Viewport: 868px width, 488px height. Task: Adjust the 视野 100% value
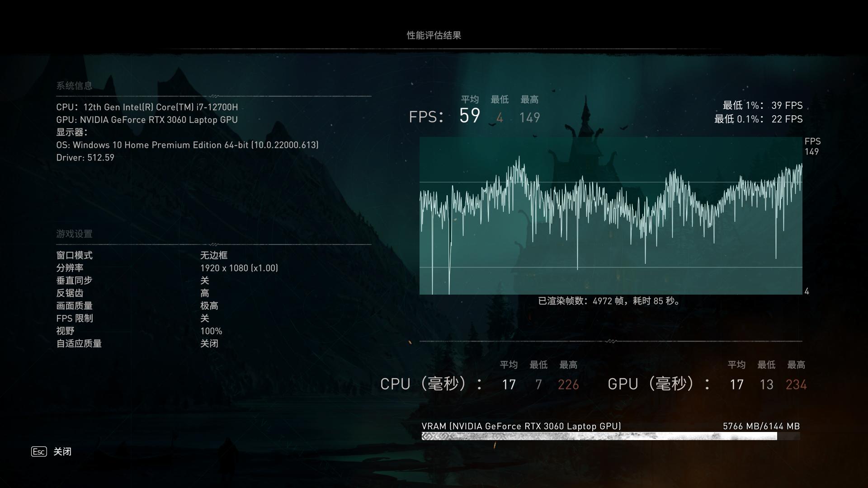coord(211,331)
